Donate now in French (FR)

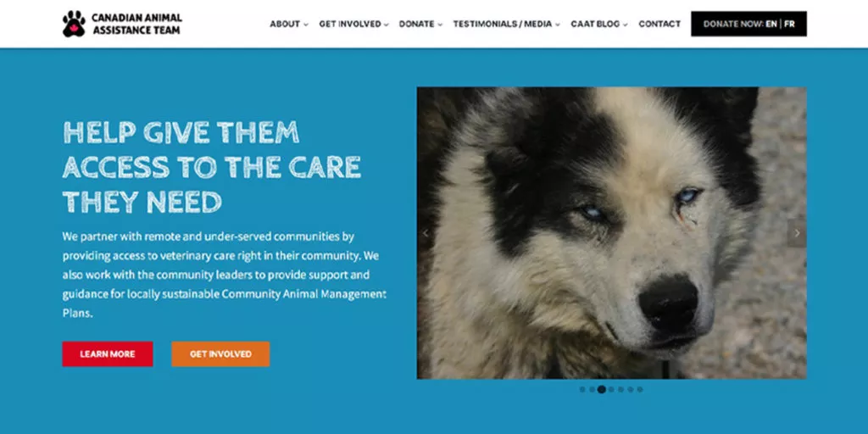(x=789, y=24)
